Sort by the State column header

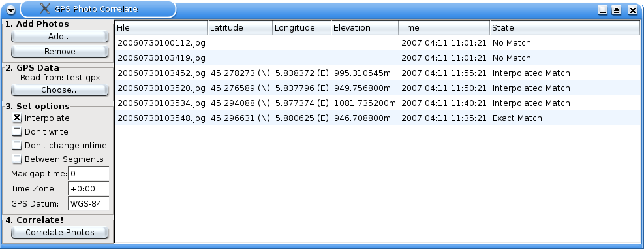(x=565, y=28)
